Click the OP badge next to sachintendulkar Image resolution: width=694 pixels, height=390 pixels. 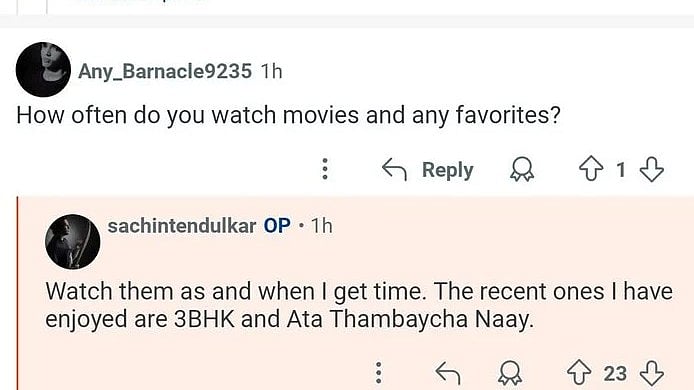277,226
